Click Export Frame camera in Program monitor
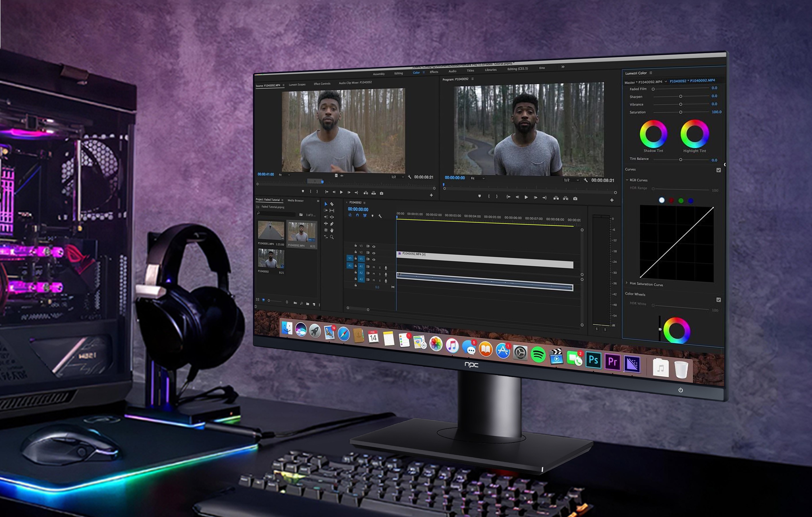Image resolution: width=812 pixels, height=517 pixels. pos(575,199)
